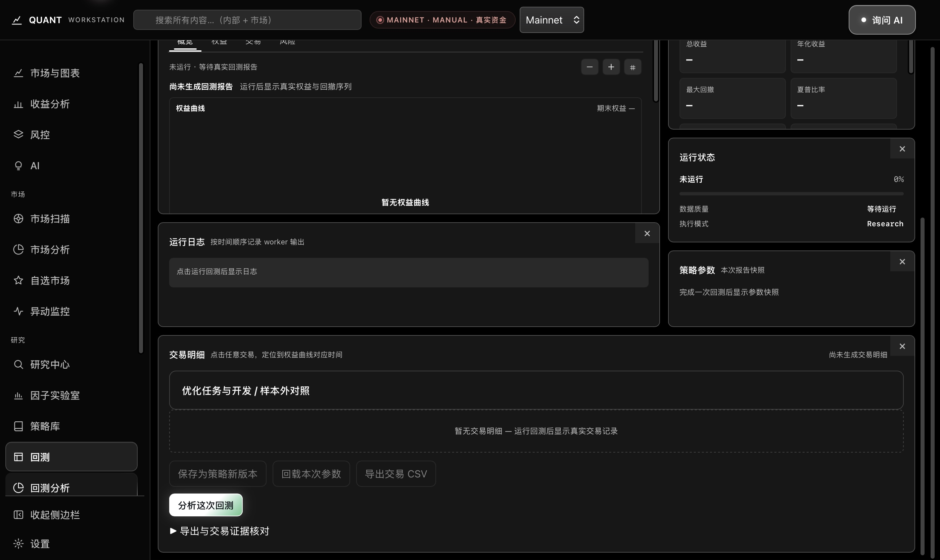Click the 等待运行 data quality value
The height and width of the screenshot is (560, 940).
882,209
